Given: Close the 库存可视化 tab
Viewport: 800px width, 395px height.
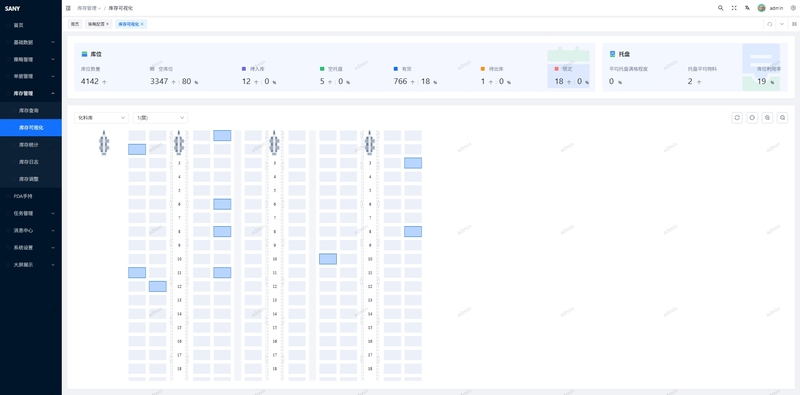Looking at the screenshot, I should [x=142, y=24].
